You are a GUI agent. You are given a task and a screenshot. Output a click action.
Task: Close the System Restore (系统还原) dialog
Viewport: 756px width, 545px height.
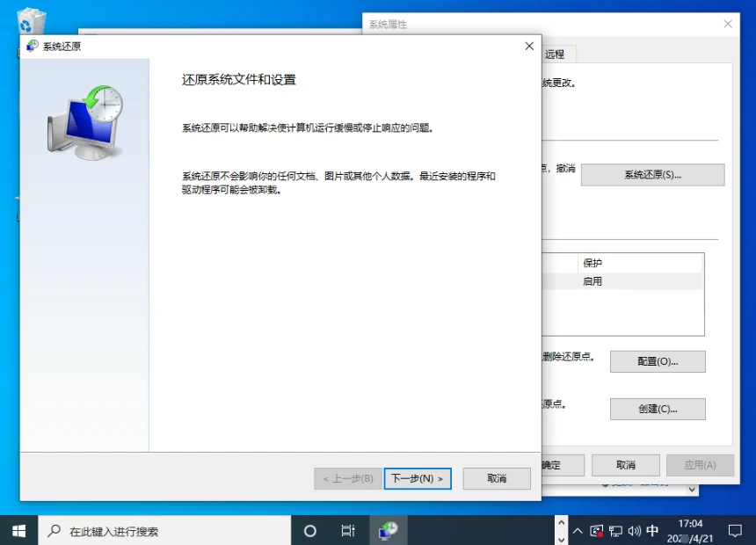(x=529, y=47)
